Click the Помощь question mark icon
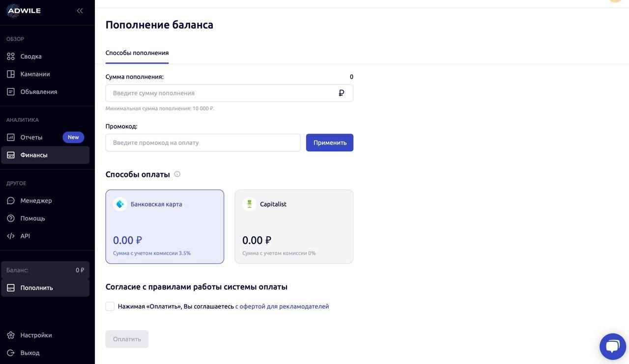The image size is (629, 364). [11, 219]
